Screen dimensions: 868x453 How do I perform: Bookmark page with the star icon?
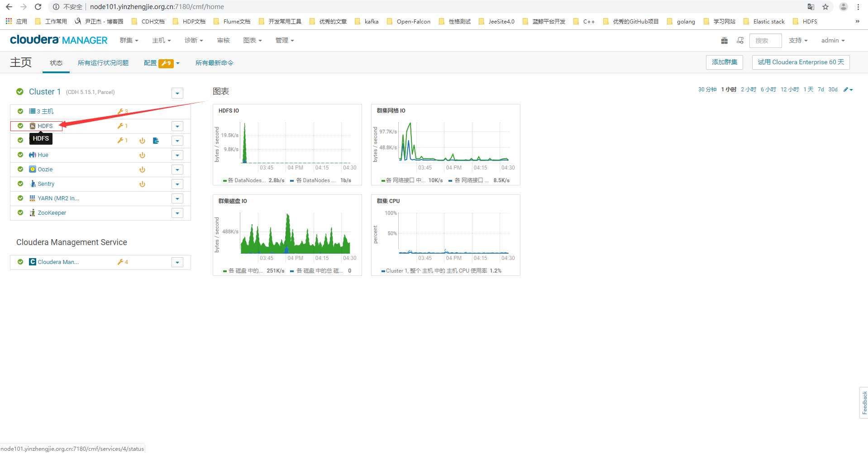[x=825, y=7]
